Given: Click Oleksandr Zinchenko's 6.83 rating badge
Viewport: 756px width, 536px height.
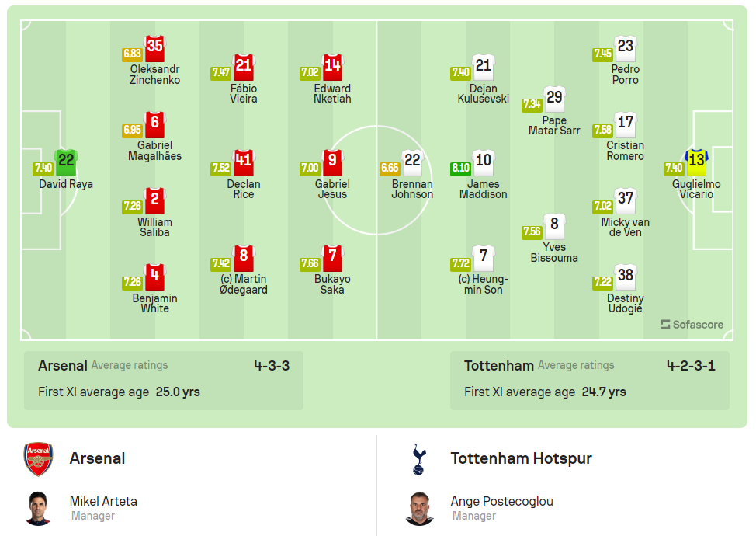Looking at the screenshot, I should point(132,54).
